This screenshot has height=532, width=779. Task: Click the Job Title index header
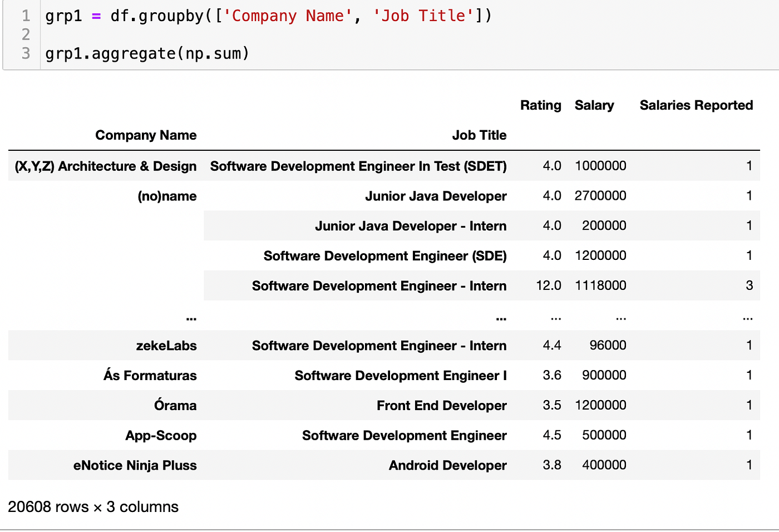[x=479, y=135]
